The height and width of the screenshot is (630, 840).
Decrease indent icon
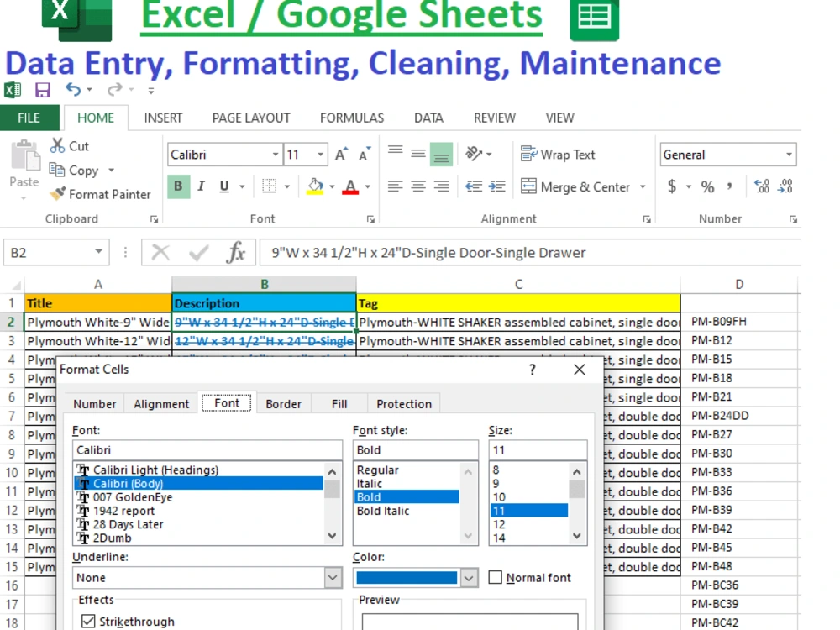(474, 186)
